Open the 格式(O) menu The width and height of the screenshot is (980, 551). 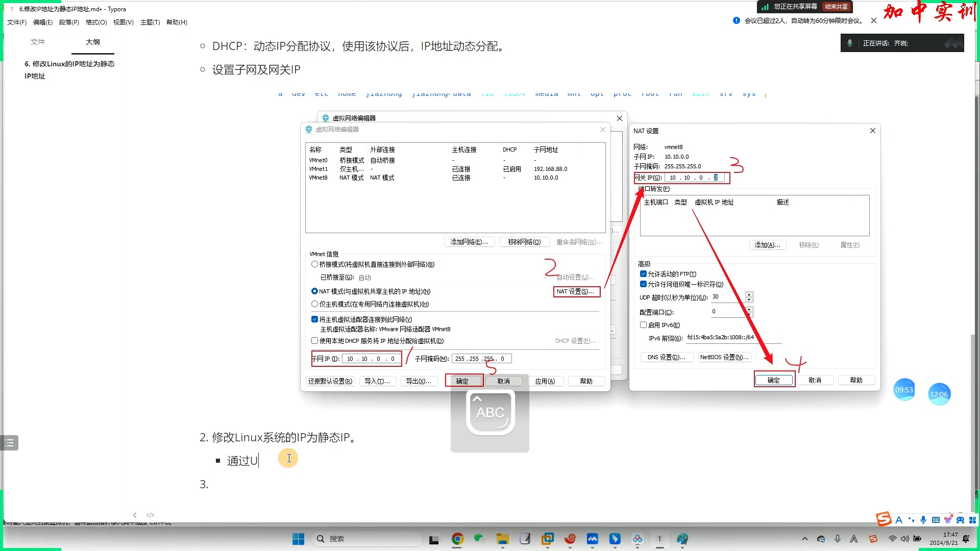pos(96,22)
